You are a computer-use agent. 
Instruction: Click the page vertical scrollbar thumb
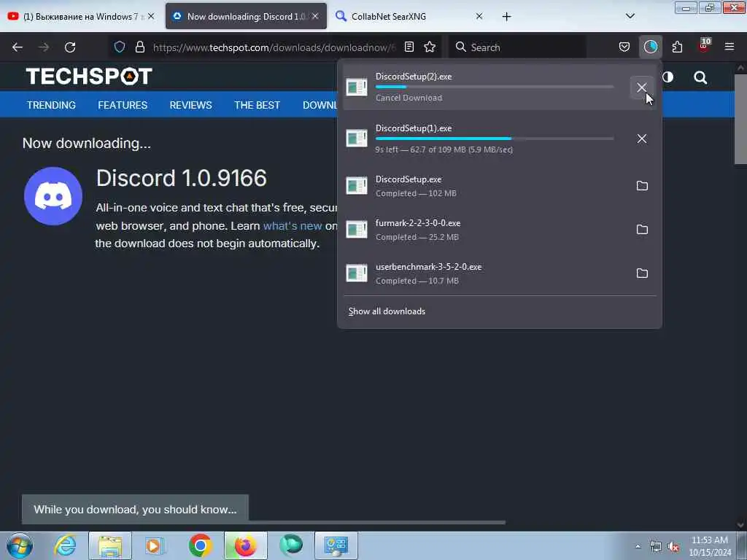(x=740, y=119)
